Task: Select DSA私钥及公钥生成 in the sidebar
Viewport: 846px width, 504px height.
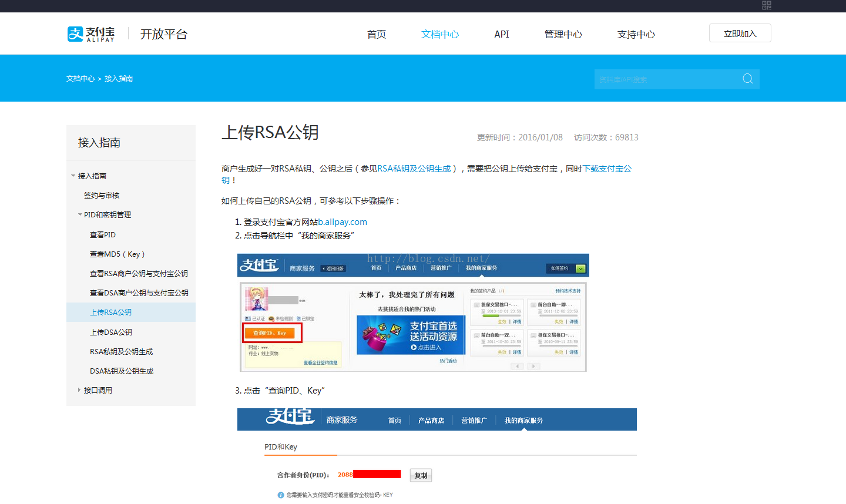Action: point(122,371)
